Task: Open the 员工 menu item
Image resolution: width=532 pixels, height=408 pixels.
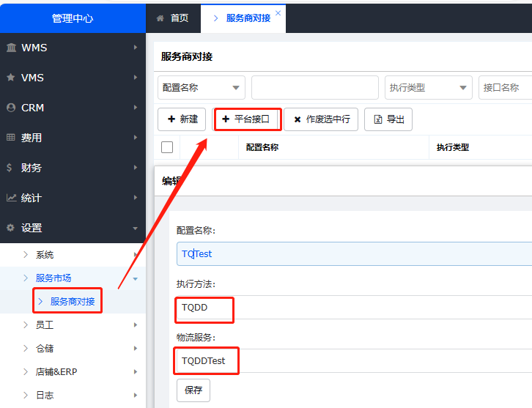Action: (x=73, y=325)
